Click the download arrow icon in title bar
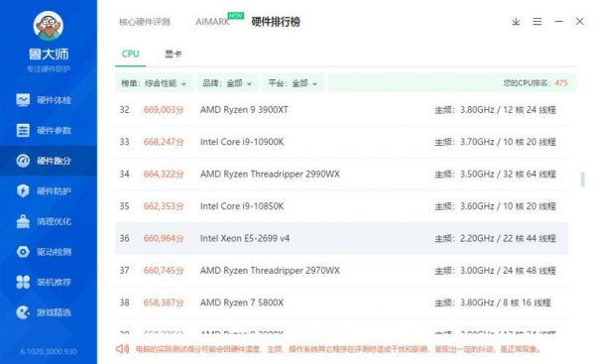The image size is (595, 364). (516, 22)
